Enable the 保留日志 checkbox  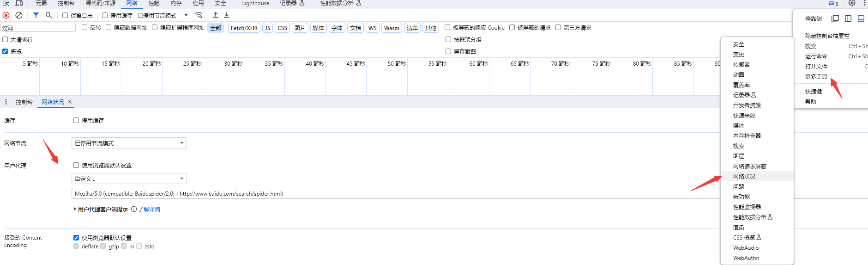click(x=65, y=15)
